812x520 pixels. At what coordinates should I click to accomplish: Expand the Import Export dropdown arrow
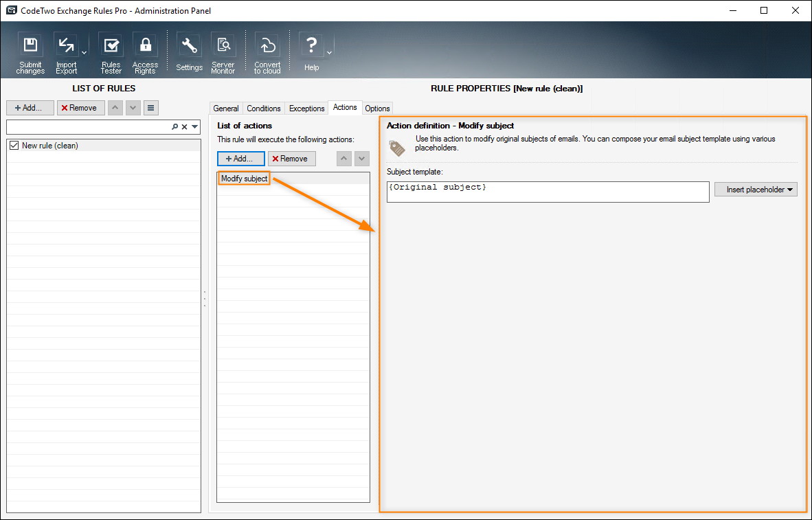[x=84, y=52]
